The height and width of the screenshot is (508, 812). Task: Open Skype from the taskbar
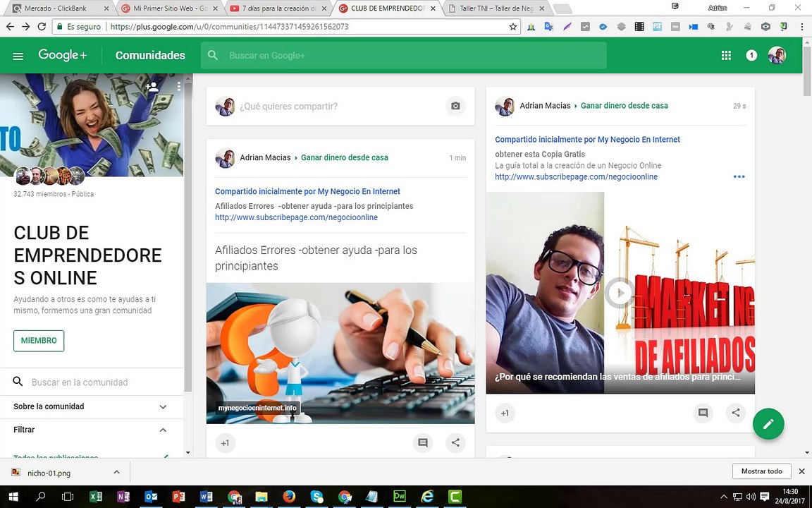pos(317,497)
